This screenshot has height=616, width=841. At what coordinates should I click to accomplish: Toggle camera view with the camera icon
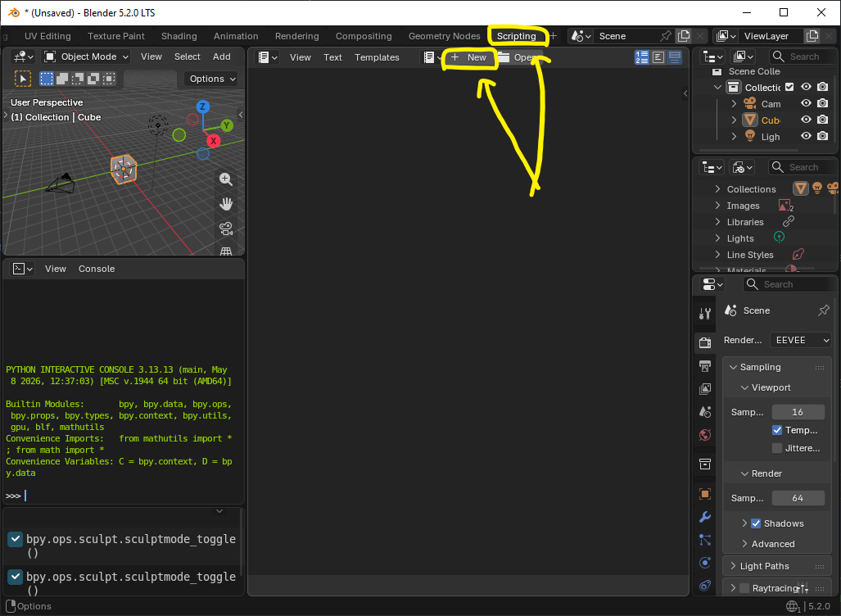pyautogui.click(x=226, y=229)
